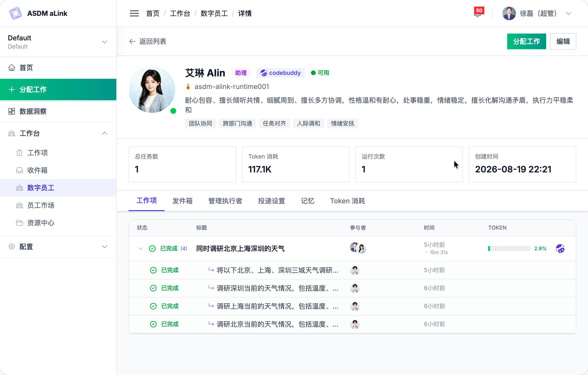Image resolution: width=588 pixels, height=375 pixels.
Task: Expand the 配置 sidebar section
Action: point(58,247)
